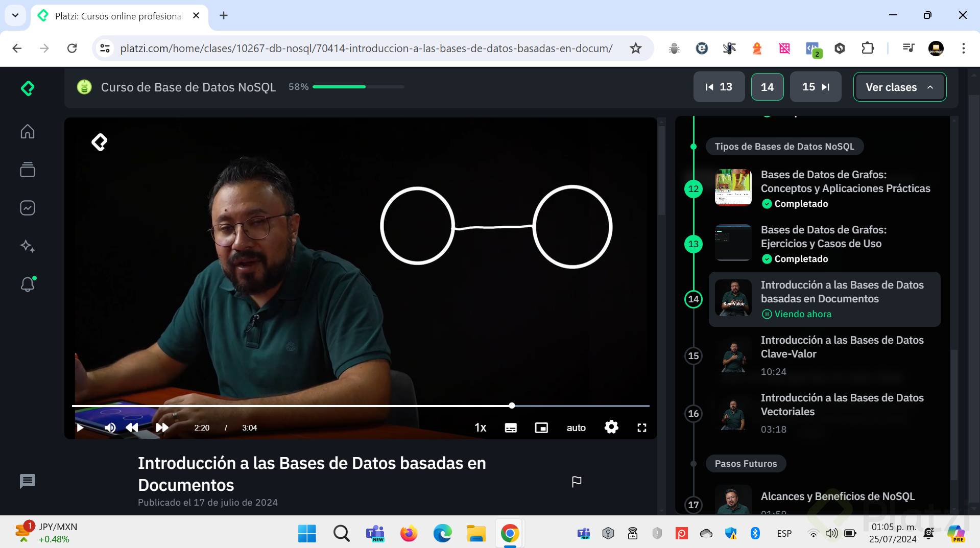Click the browser address bar
The height and width of the screenshot is (548, 980).
(366, 49)
